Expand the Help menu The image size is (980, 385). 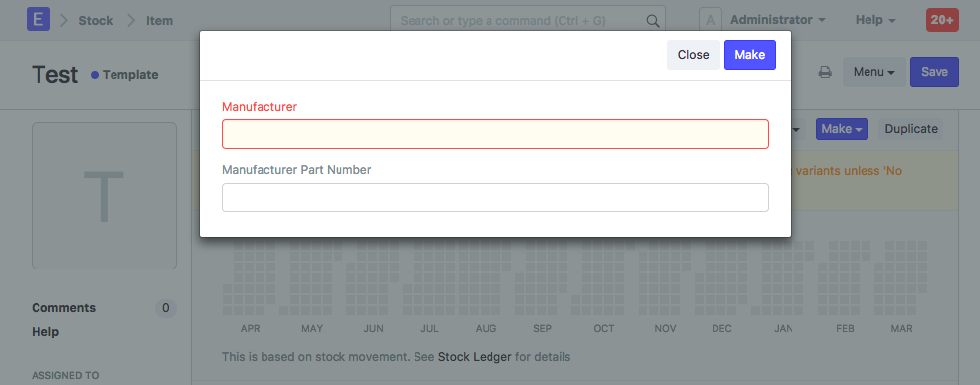[x=875, y=20]
